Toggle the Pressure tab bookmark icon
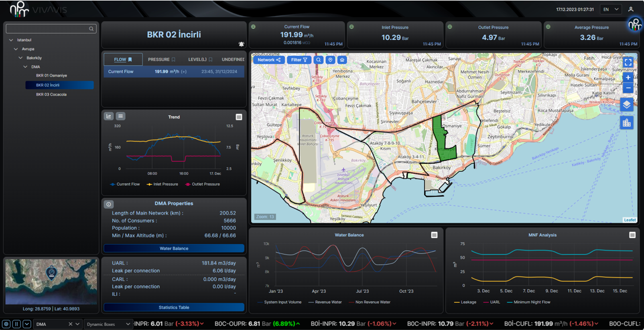Screen dimensions: 644x330 click(x=173, y=60)
